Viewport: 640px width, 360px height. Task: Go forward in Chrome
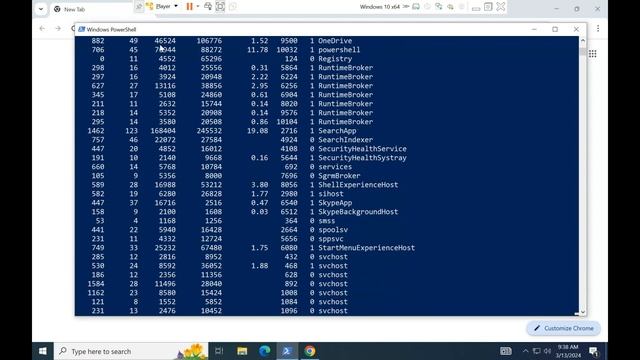[x=58, y=29]
